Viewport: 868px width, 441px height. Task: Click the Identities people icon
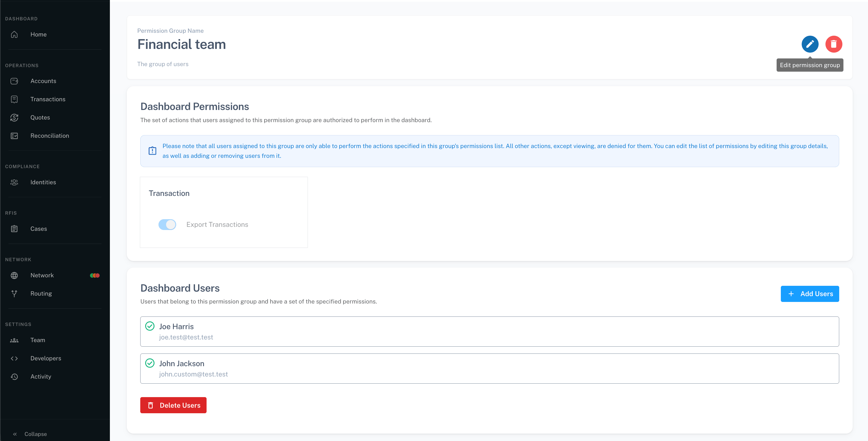click(x=14, y=182)
